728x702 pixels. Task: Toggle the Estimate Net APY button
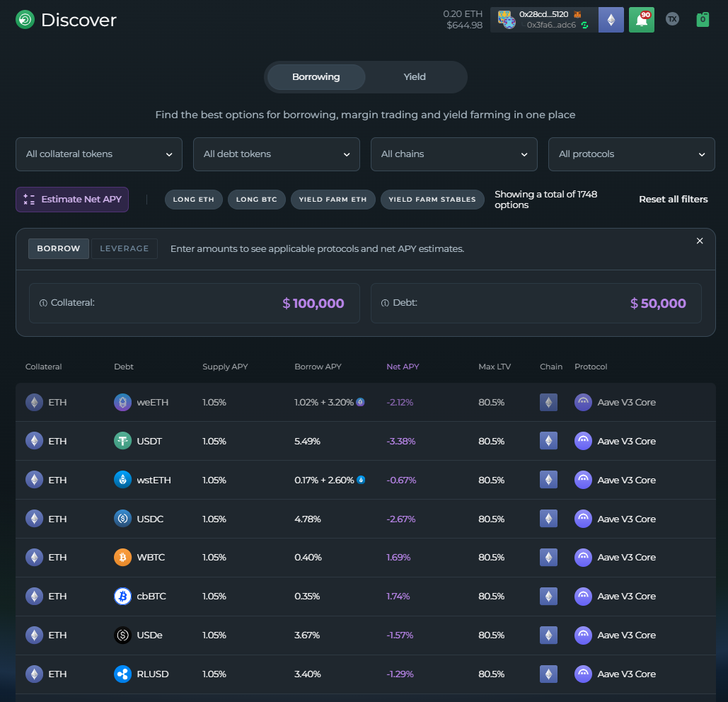72,200
